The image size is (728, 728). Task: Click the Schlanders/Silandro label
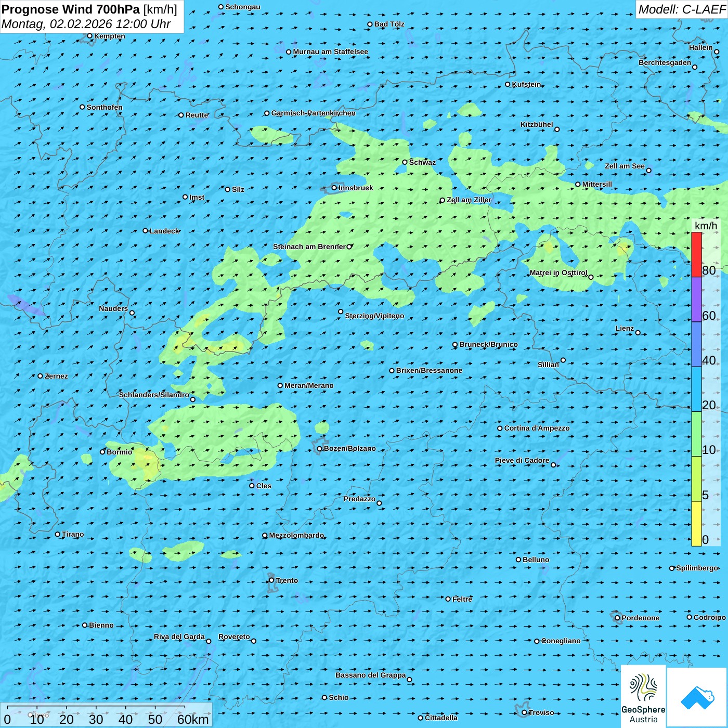tap(154, 395)
